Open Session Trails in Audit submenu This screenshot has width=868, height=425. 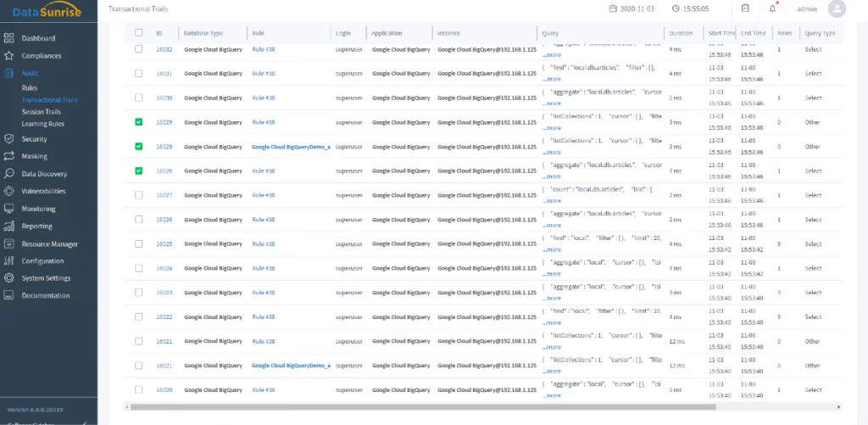point(41,112)
